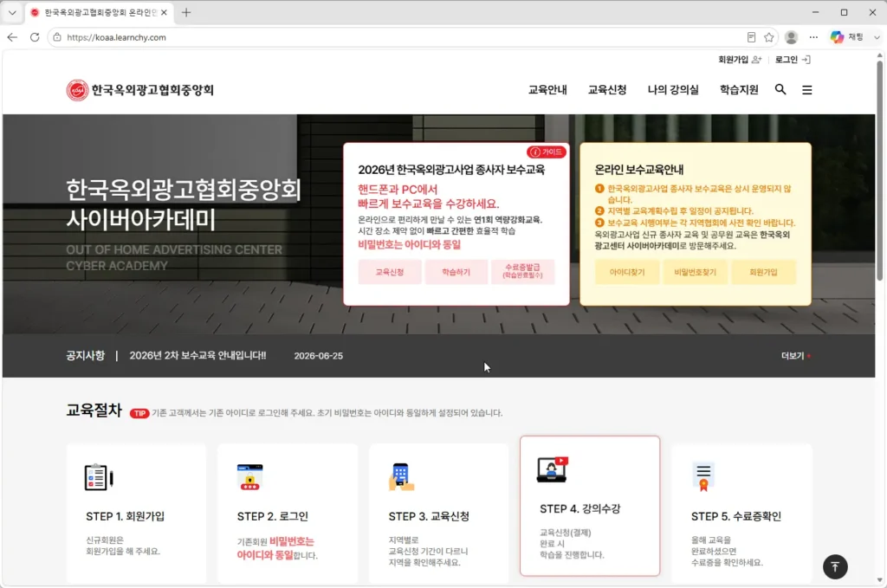Open the browser settings ellipsis menu

pos(813,37)
